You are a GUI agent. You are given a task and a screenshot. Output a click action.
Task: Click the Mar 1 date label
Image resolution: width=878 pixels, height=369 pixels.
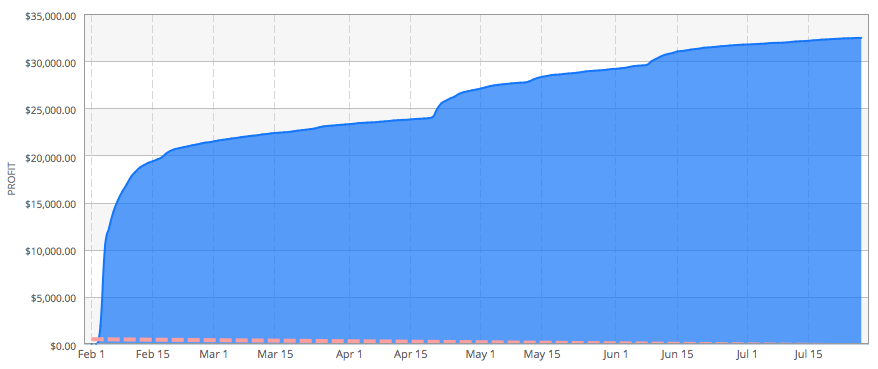click(x=213, y=355)
